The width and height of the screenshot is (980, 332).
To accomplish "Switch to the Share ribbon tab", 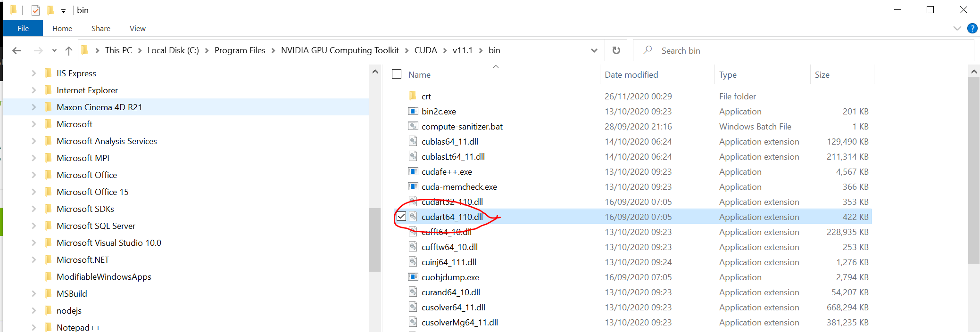I will coord(101,28).
